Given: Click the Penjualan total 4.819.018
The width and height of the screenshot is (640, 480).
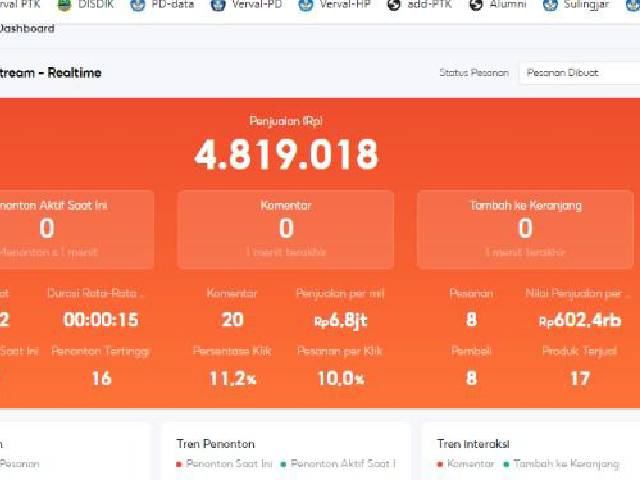Looking at the screenshot, I should click(x=286, y=155).
